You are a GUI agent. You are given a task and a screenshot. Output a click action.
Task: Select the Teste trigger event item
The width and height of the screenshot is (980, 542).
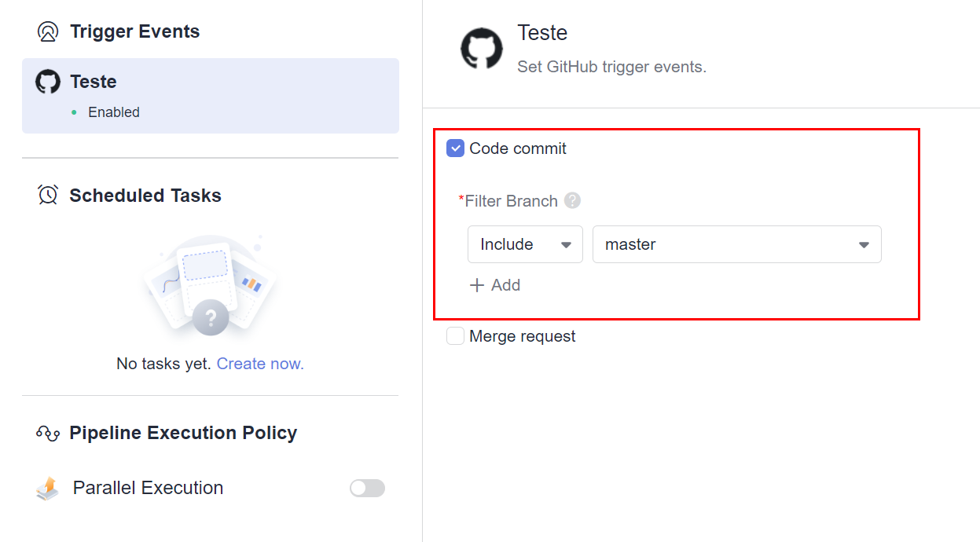click(210, 95)
